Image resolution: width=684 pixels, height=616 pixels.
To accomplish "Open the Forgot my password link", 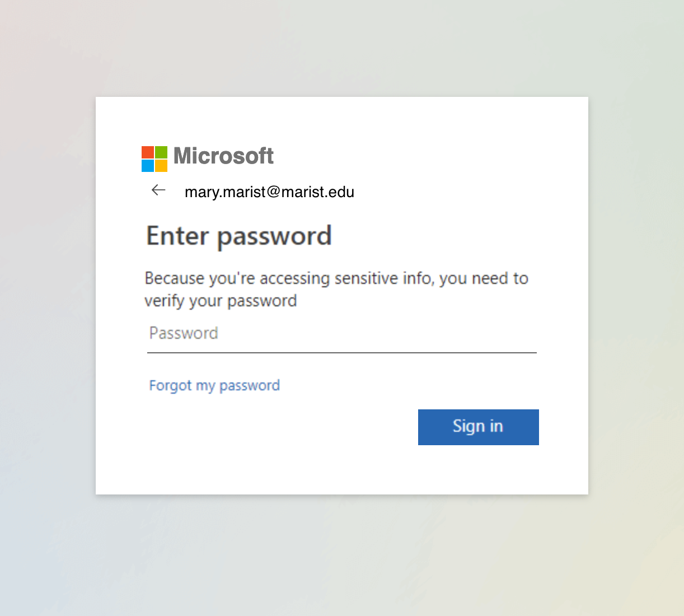I will point(214,385).
